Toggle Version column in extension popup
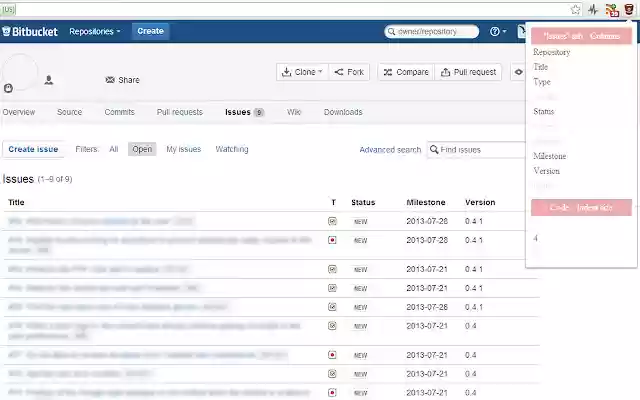 (x=546, y=171)
